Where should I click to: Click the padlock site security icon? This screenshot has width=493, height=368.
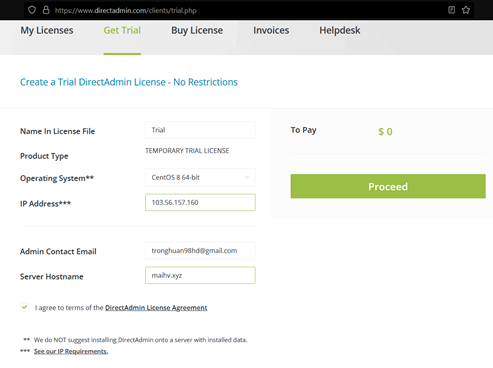(x=46, y=10)
